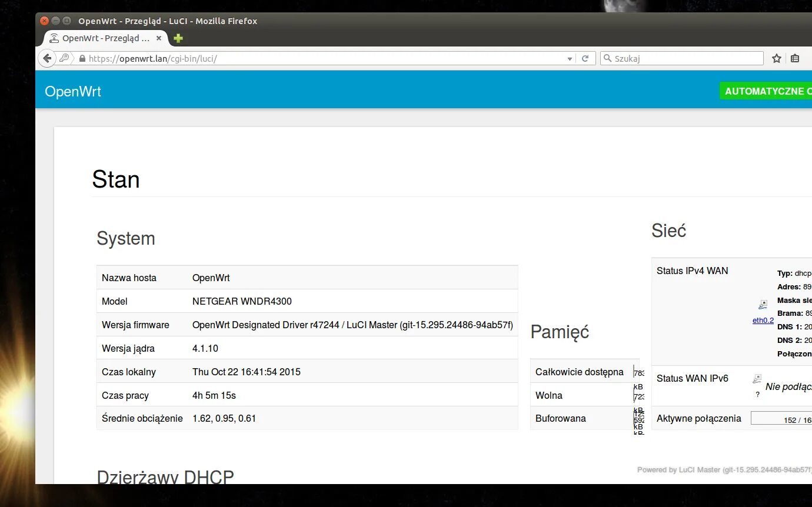Click the Czas pracy label
Viewport: 812px width, 507px height.
tap(125, 395)
